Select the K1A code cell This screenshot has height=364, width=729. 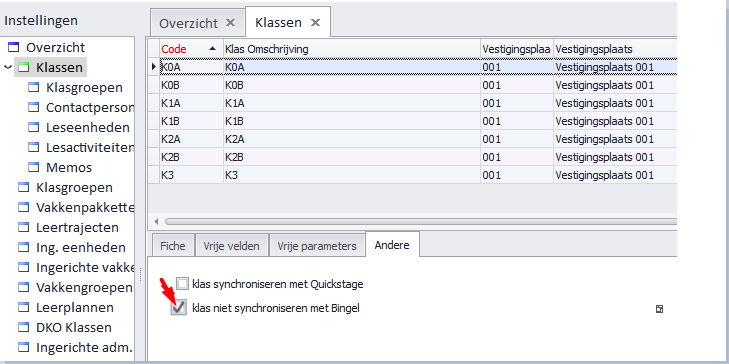pos(191,103)
